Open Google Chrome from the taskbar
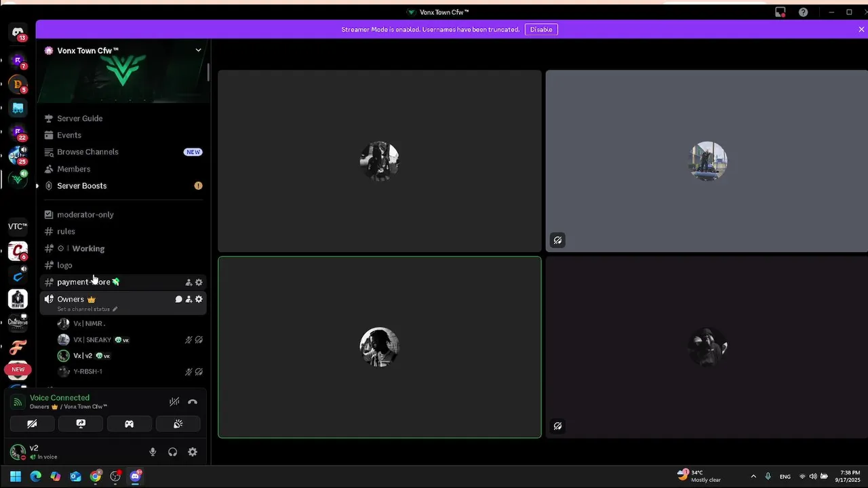Image resolution: width=868 pixels, height=488 pixels. [x=96, y=476]
